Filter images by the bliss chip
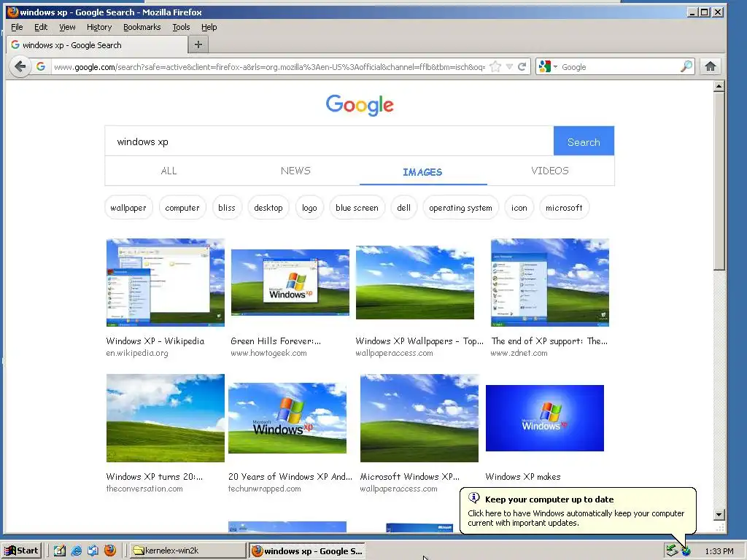747x560 pixels. click(x=227, y=208)
